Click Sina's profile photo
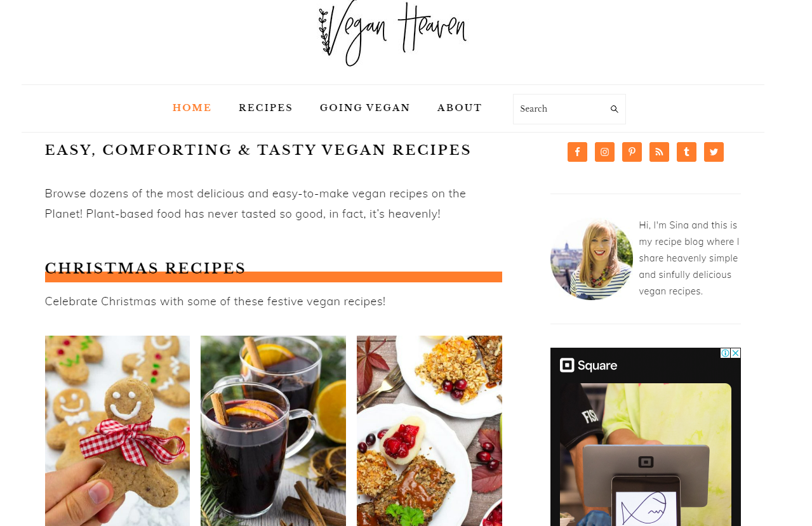 coord(592,259)
